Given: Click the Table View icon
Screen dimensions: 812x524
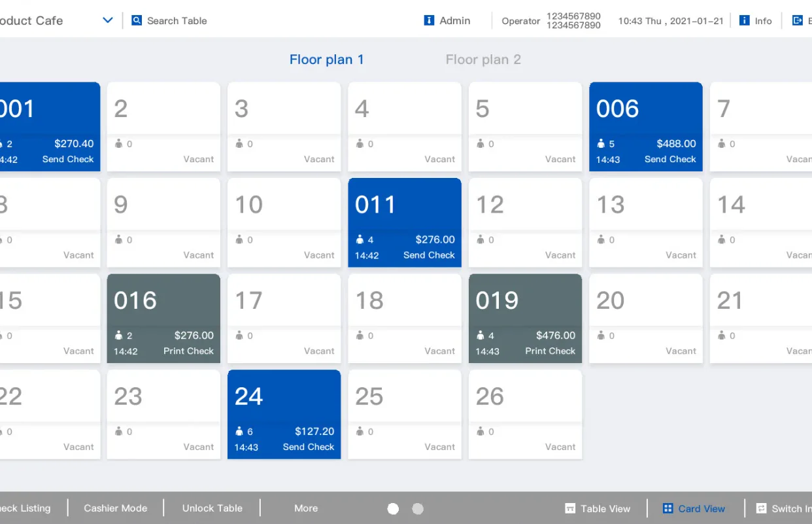Looking at the screenshot, I should tap(570, 508).
